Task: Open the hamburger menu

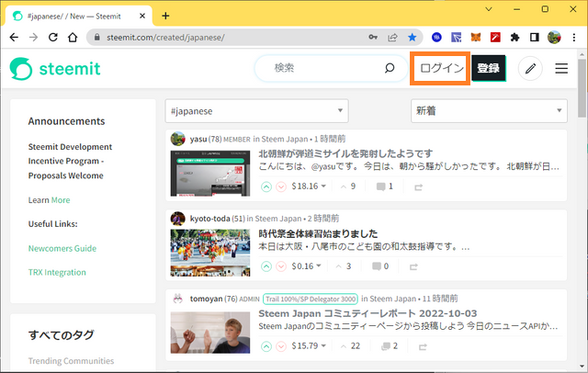Action: (x=561, y=69)
